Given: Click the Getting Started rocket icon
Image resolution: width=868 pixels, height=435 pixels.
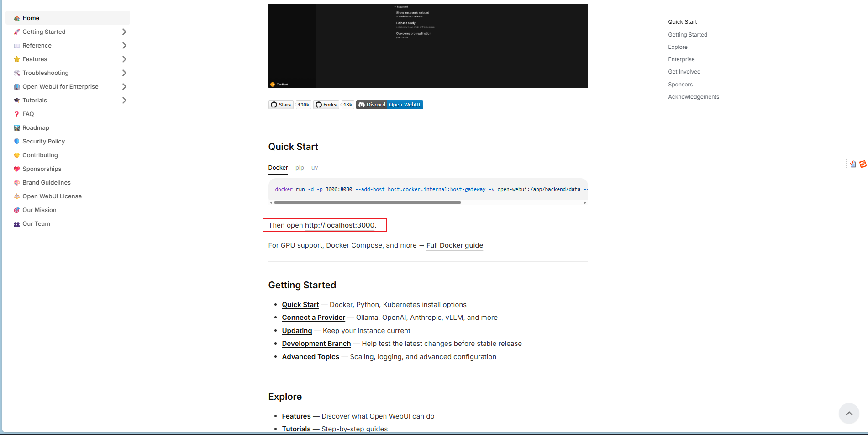Looking at the screenshot, I should tap(17, 32).
